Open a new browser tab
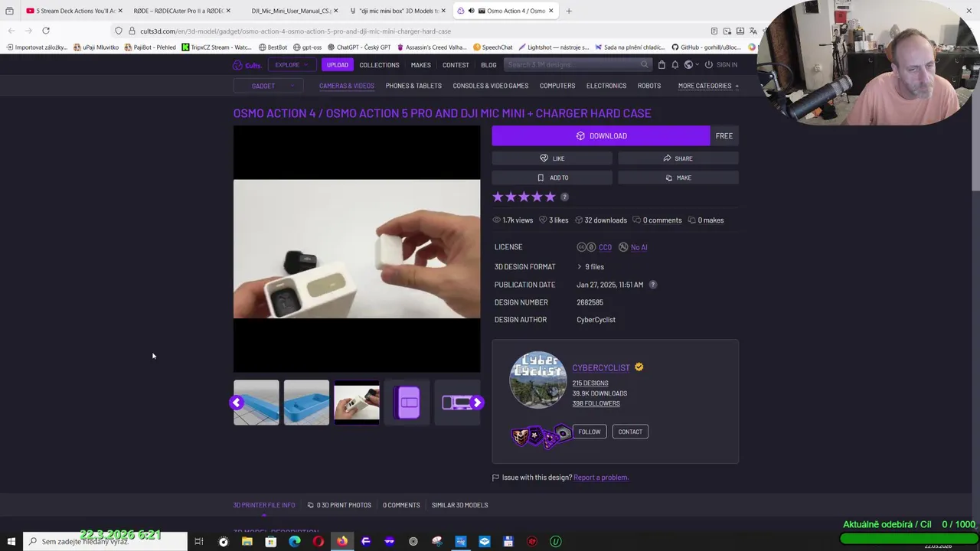 (x=569, y=11)
